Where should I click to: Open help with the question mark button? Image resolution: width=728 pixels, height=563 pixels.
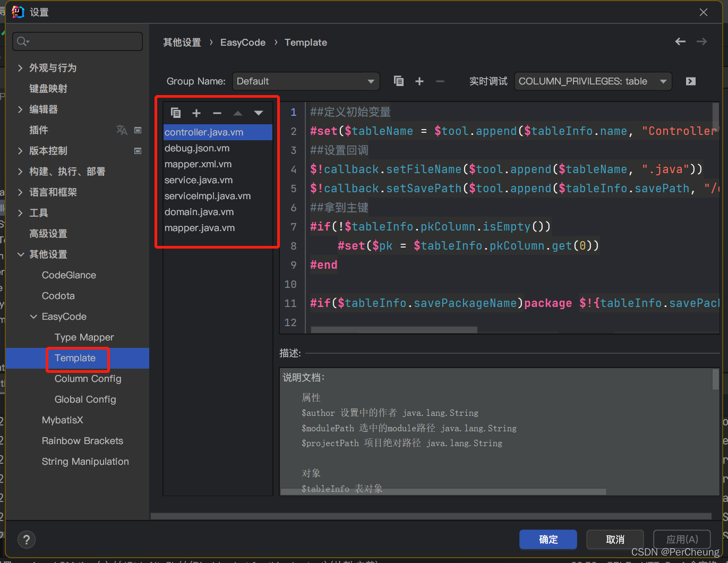point(27,540)
